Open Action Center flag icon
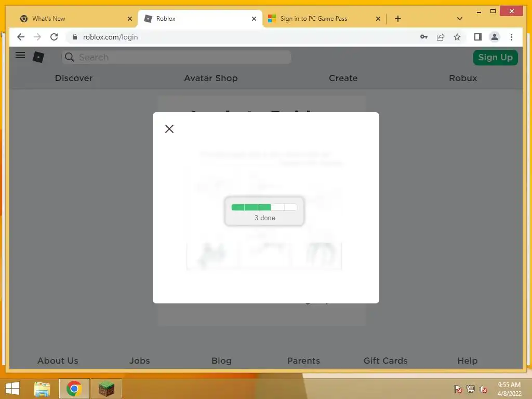The height and width of the screenshot is (399, 532). (x=458, y=389)
